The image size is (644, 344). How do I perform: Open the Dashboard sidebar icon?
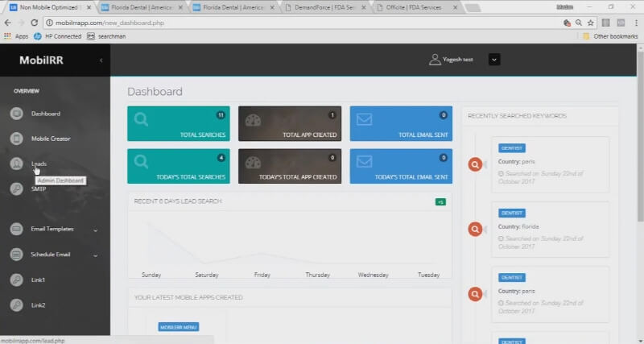click(16, 114)
